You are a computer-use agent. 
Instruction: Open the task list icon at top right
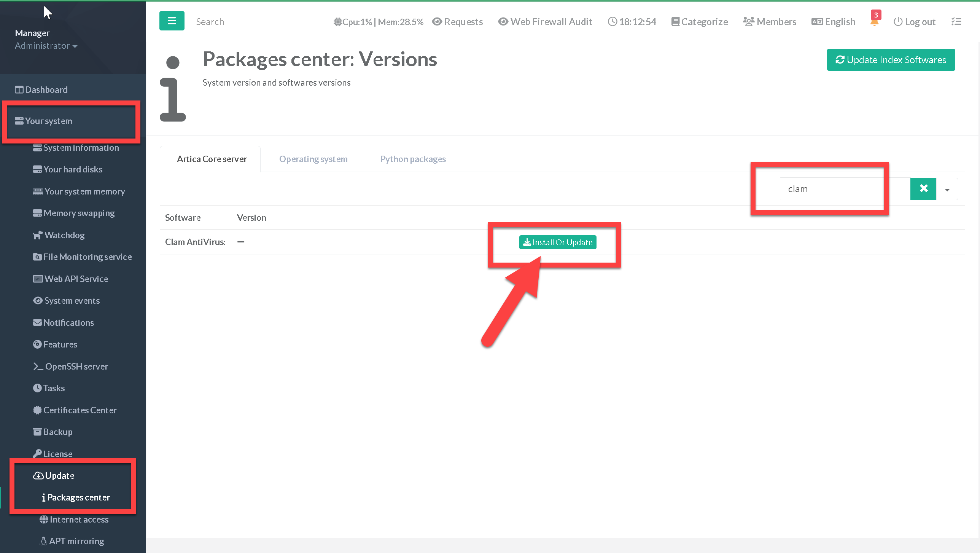(956, 22)
